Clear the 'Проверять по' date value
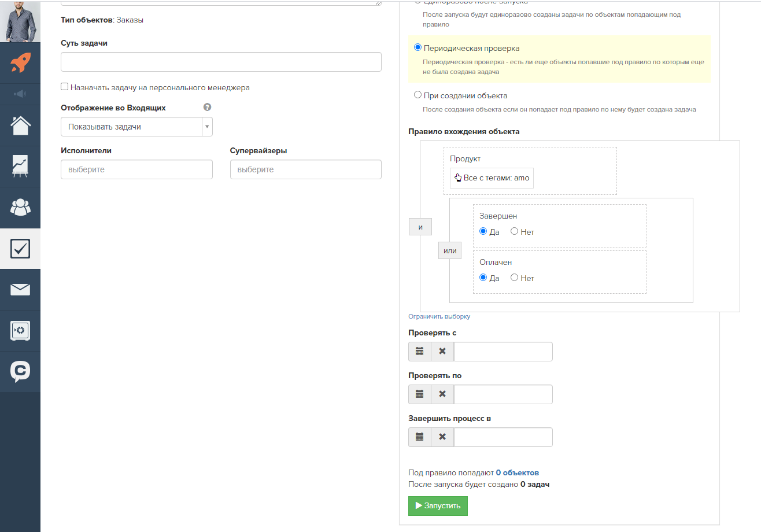The image size is (761, 532). click(x=442, y=394)
